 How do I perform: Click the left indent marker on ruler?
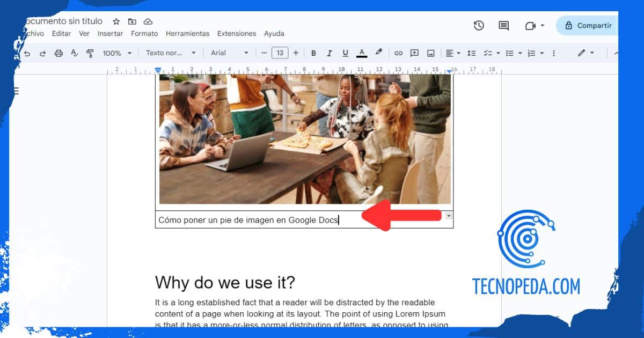(158, 70)
